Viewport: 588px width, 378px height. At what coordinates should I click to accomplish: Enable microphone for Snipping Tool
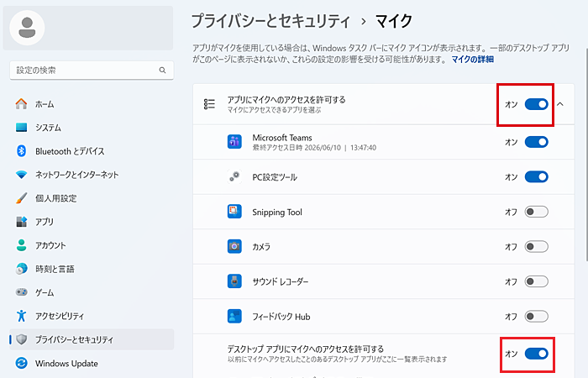click(x=536, y=212)
